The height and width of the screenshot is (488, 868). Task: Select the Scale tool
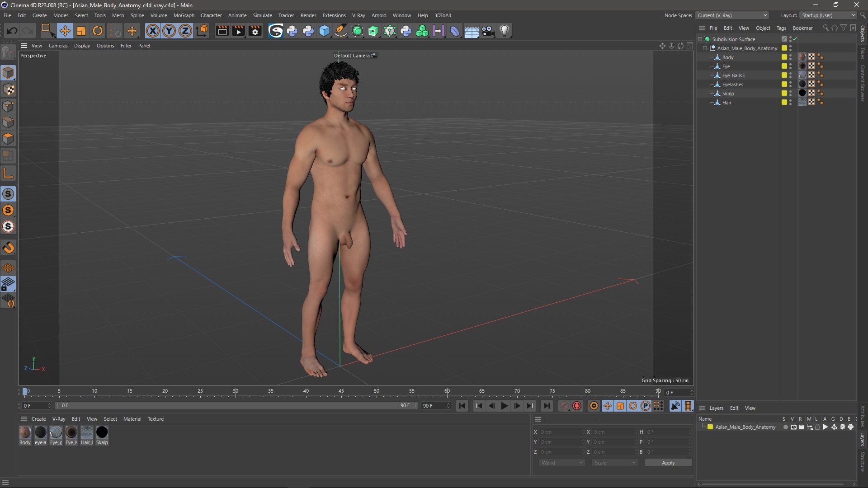coord(81,31)
